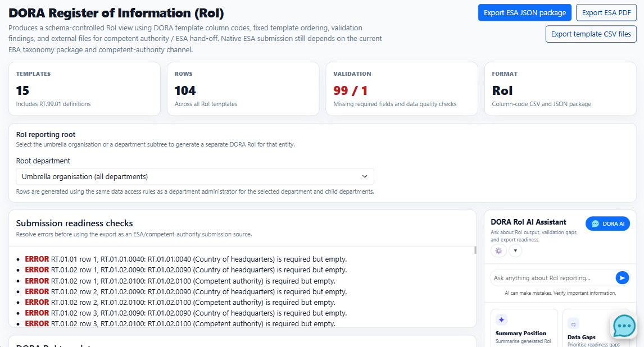
Task: Click the Validation 99 / 1 card
Action: [402, 89]
